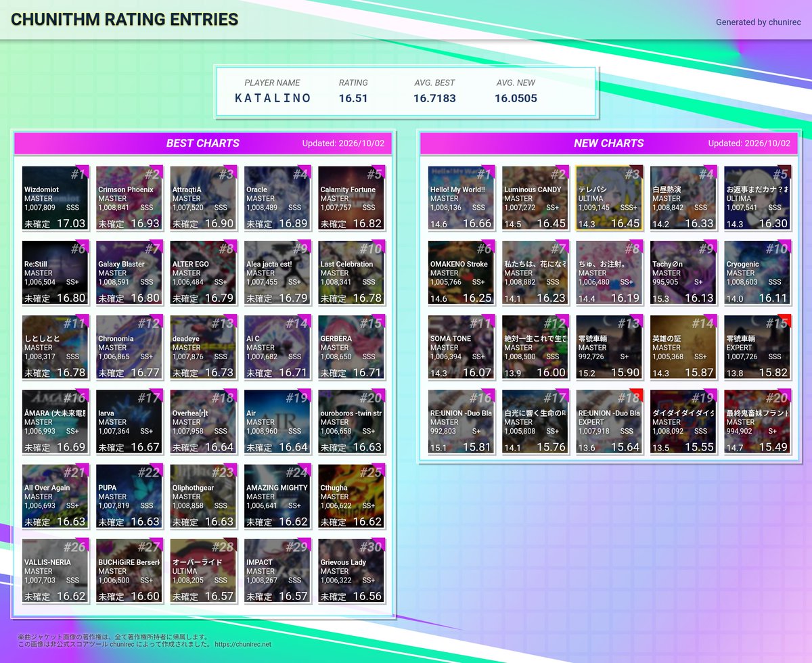Image resolution: width=812 pixels, height=663 pixels.
Task: Select the Tachy∅n chart card
Action: (683, 273)
